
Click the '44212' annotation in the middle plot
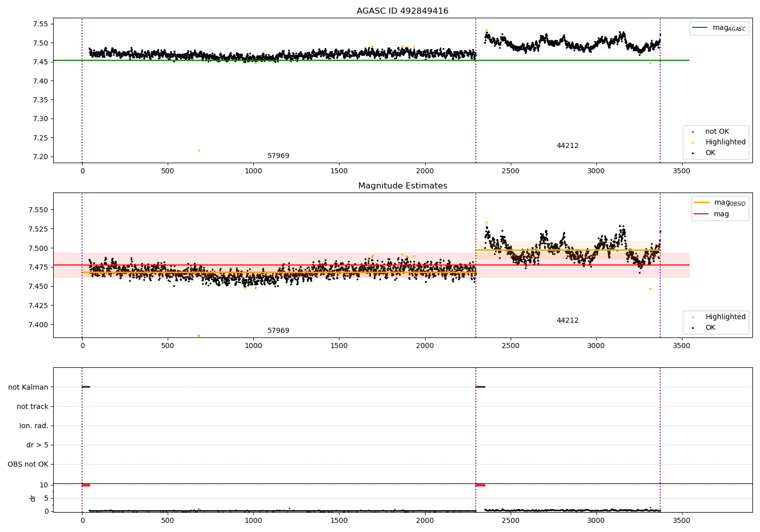pos(567,321)
